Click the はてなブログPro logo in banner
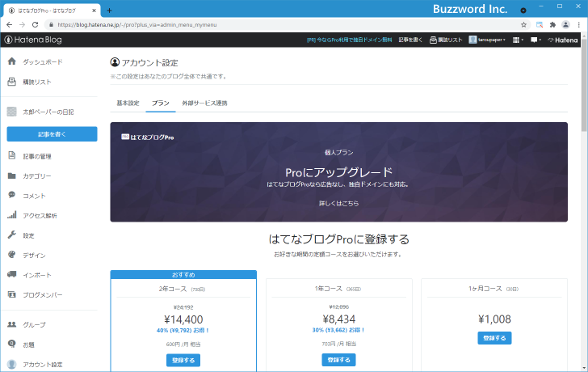Screen dimensions: 588x372 pyautogui.click(x=147, y=137)
